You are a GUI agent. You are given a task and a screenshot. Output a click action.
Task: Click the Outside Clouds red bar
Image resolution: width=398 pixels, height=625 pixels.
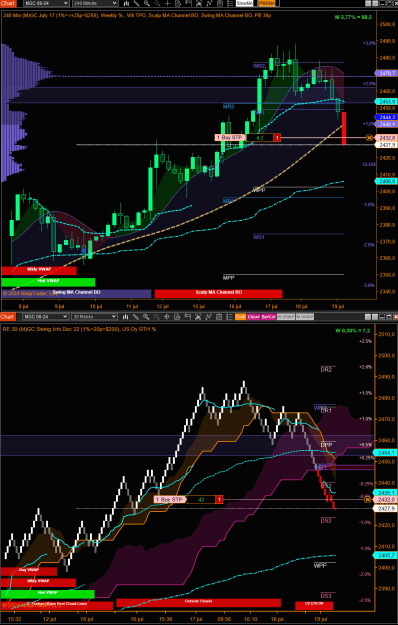point(198,602)
